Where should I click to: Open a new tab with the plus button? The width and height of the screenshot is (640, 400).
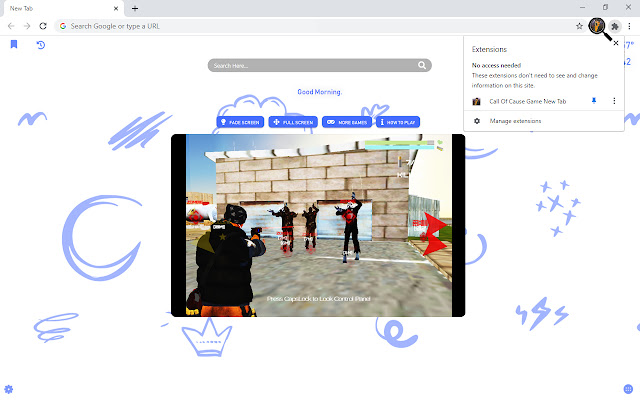tap(135, 8)
